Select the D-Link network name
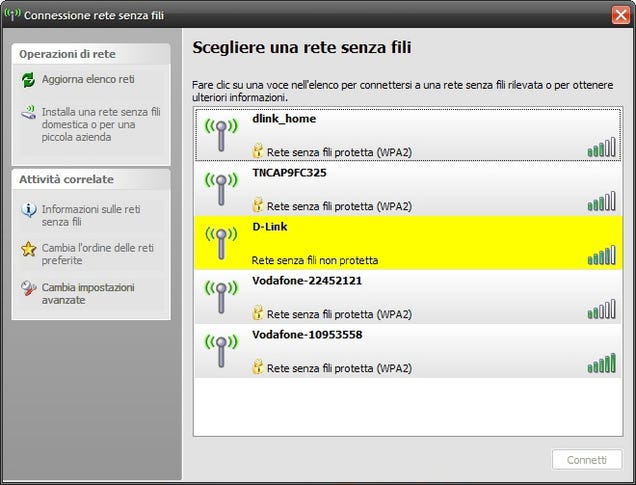This screenshot has height=485, width=636. [270, 227]
